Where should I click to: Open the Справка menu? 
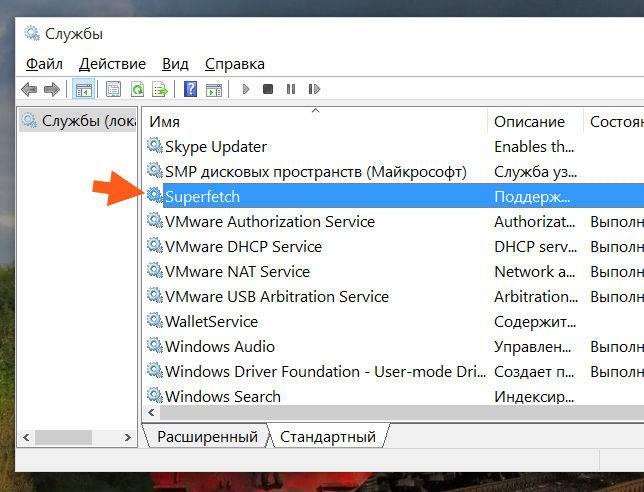tap(235, 64)
